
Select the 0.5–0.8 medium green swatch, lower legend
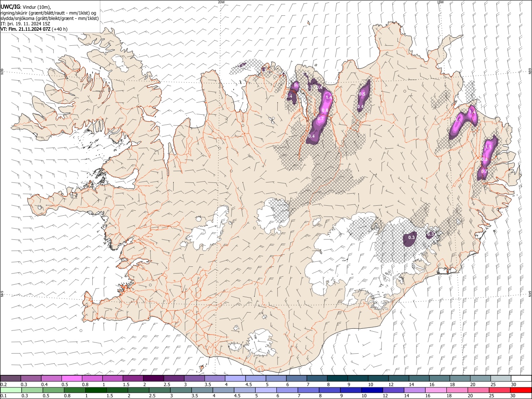[x=53, y=390]
